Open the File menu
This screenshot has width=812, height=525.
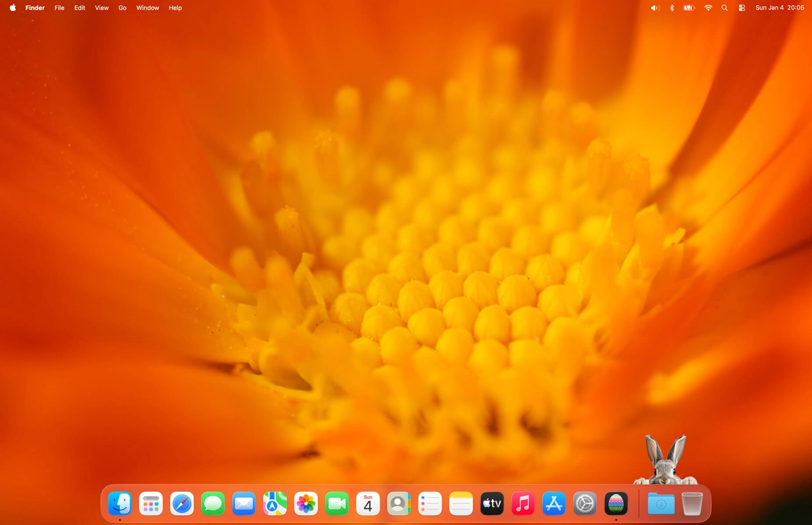click(60, 8)
